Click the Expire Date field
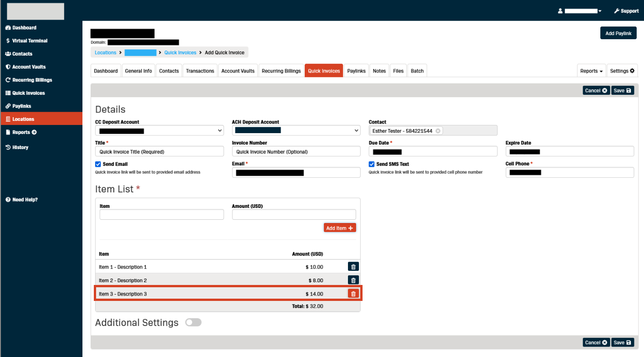The image size is (644, 357). 570,151
